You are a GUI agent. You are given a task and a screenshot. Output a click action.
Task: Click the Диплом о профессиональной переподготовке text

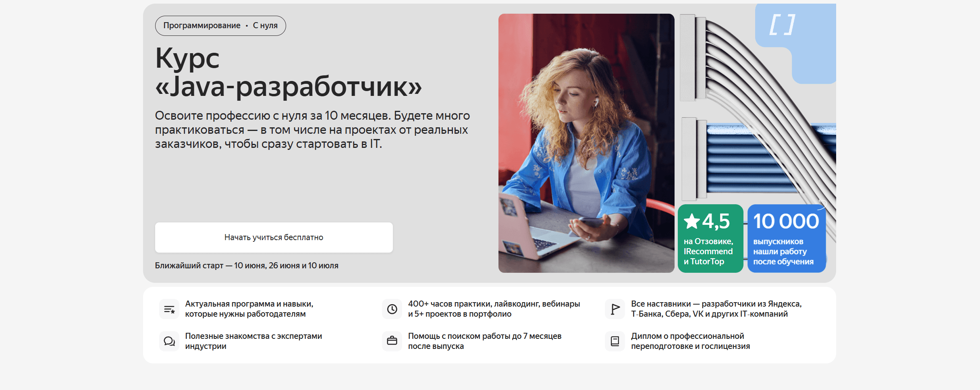[x=690, y=341]
